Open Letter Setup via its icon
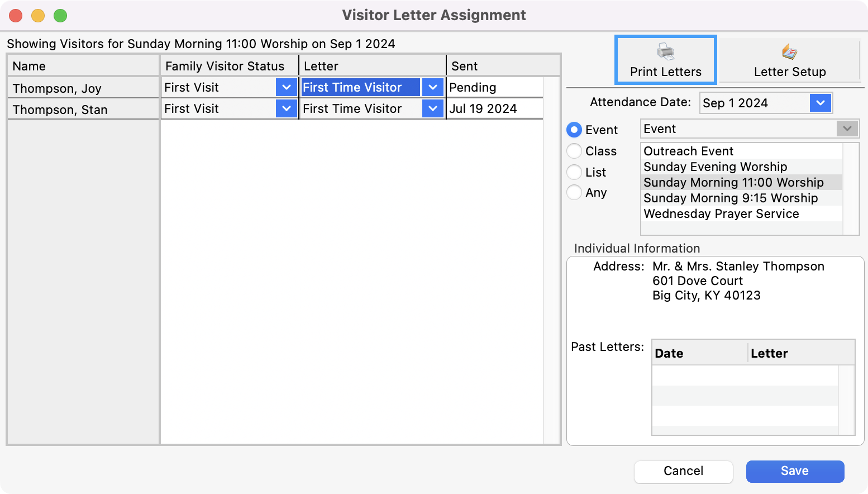The height and width of the screenshot is (494, 868). click(789, 52)
